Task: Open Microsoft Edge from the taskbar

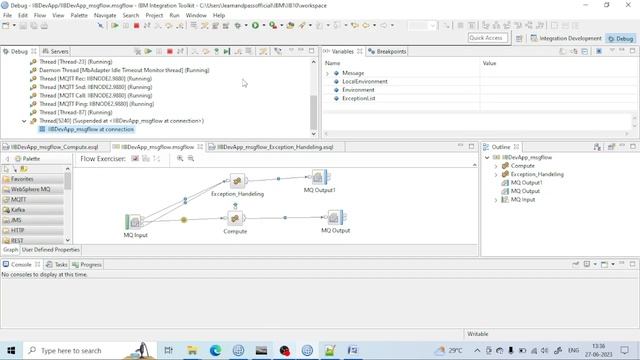Action: (x=215, y=350)
